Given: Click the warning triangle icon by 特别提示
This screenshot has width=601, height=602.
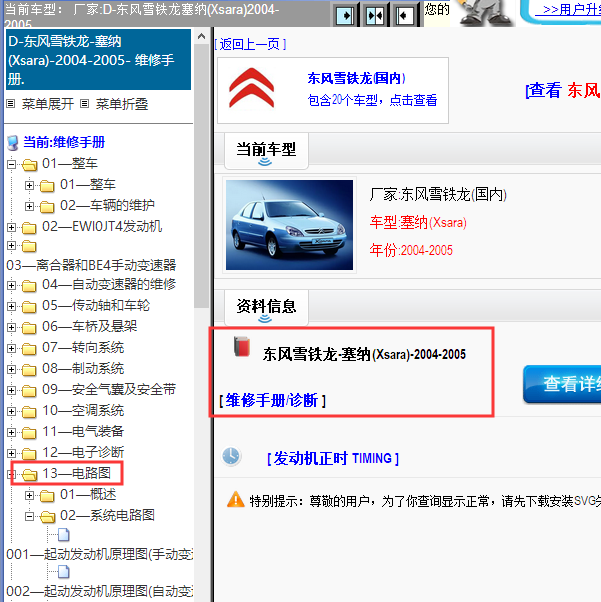Looking at the screenshot, I should pyautogui.click(x=235, y=498).
